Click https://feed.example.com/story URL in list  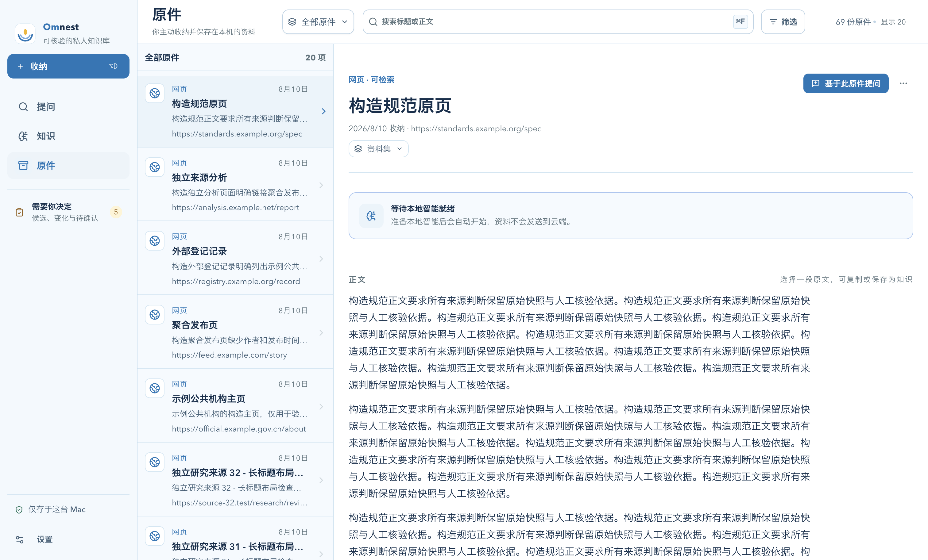[229, 355]
